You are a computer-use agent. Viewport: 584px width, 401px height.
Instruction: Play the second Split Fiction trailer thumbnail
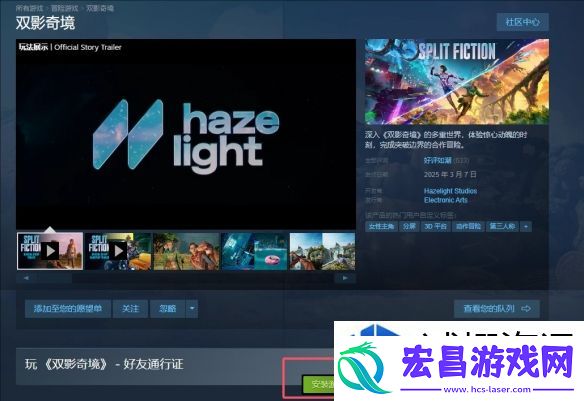tap(118, 251)
